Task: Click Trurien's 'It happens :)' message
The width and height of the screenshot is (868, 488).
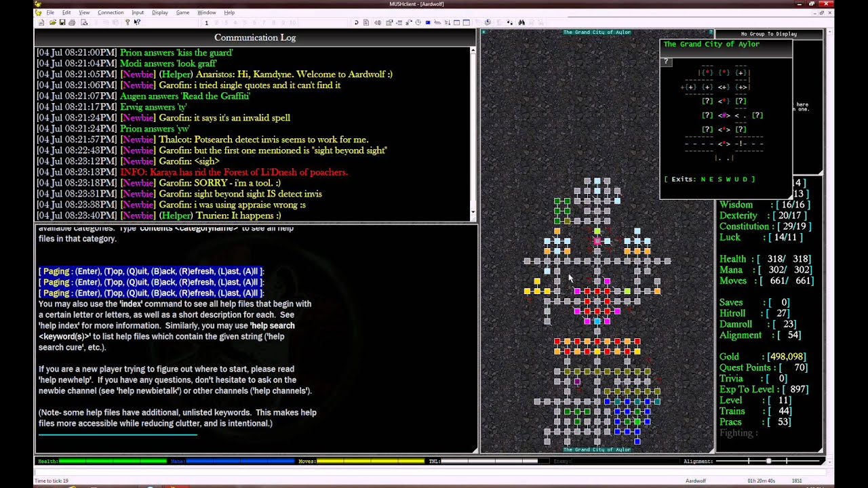Action: click(x=159, y=216)
